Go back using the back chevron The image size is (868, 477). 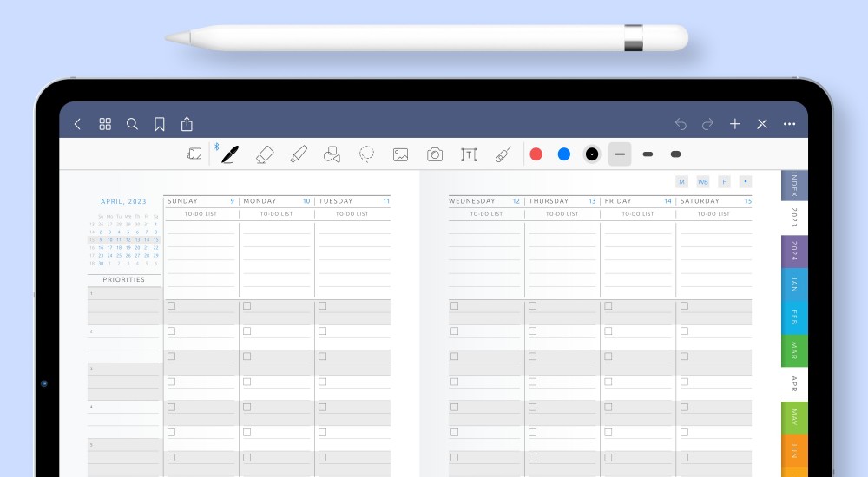(77, 124)
